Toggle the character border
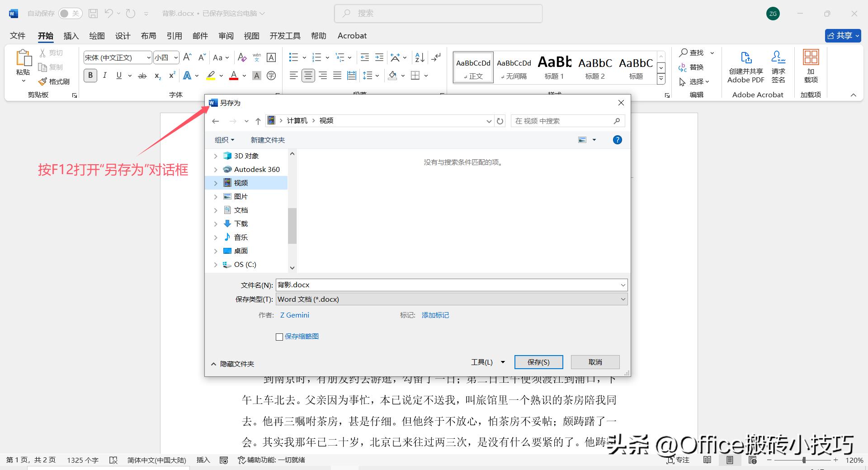The height and width of the screenshot is (470, 868). point(271,57)
